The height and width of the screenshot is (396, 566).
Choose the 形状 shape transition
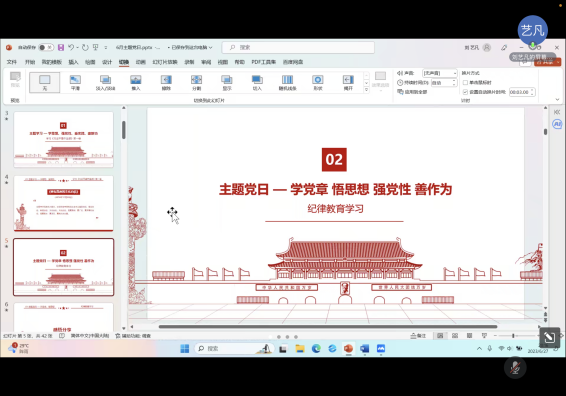coord(318,82)
